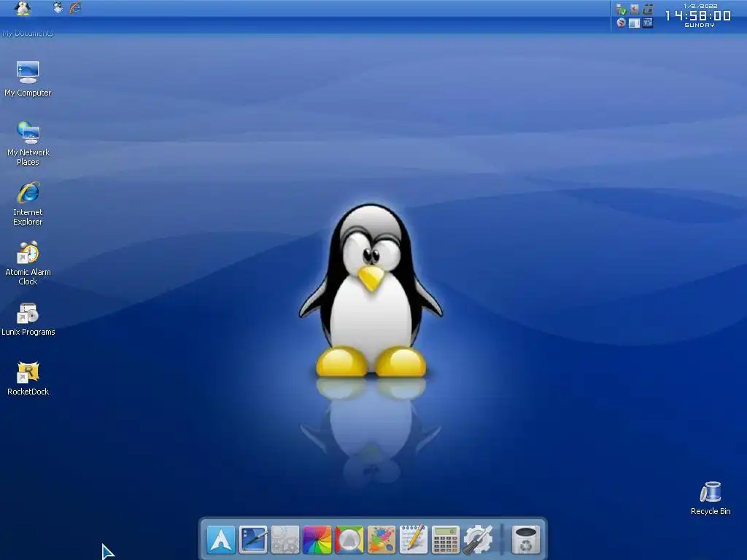The image size is (747, 560).
Task: Select the Internet Explorer desktop shortcut
Action: 28,203
